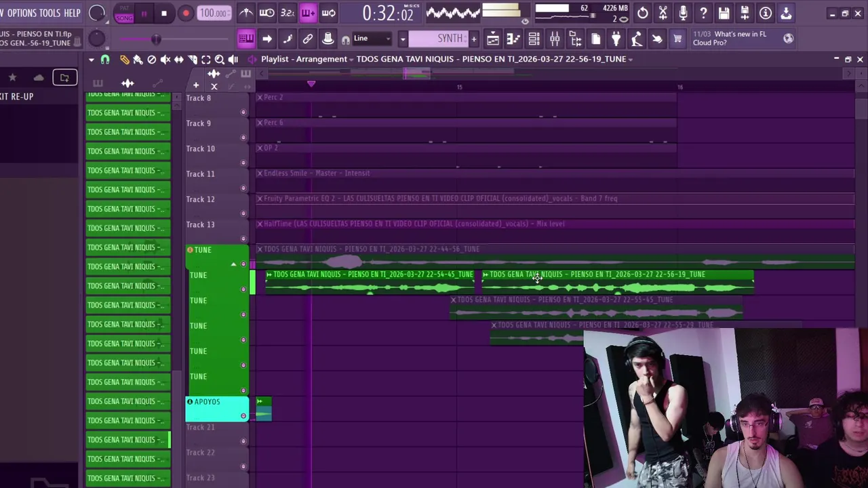Click the one-click audio recording microphone
This screenshot has height=488, width=868.
pos(683,13)
